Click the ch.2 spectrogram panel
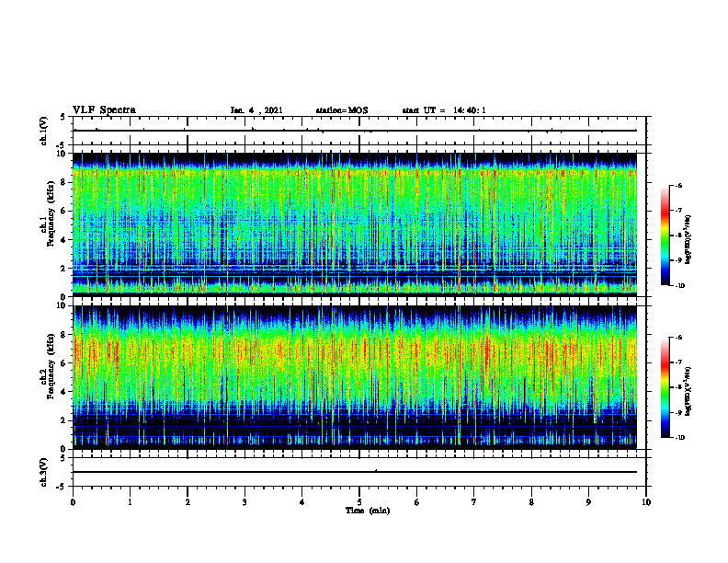The width and height of the screenshot is (728, 563). (355, 377)
